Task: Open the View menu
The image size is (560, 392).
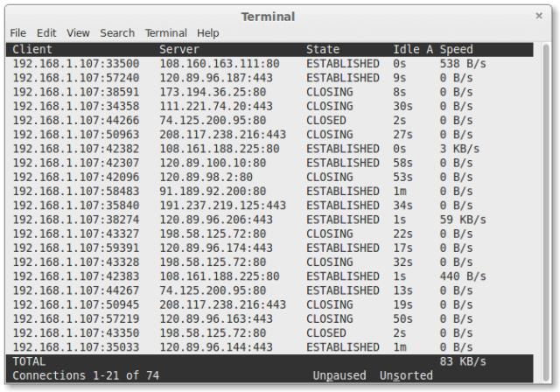Action: [78, 32]
